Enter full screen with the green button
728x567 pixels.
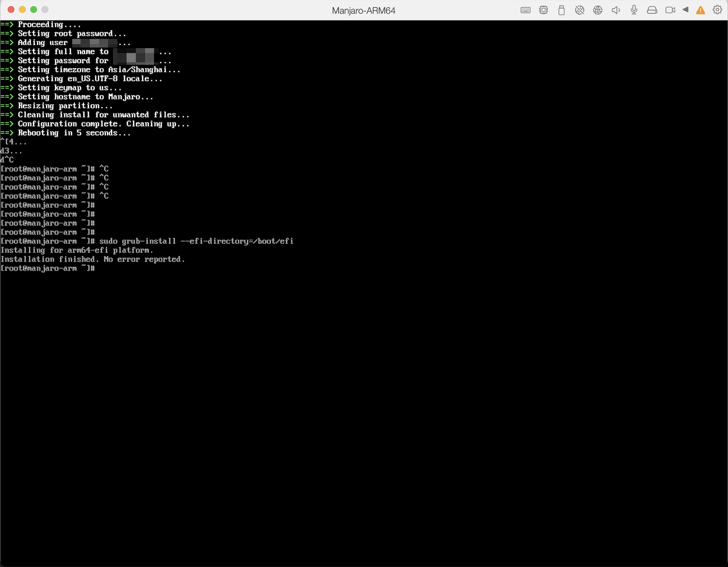[34, 10]
